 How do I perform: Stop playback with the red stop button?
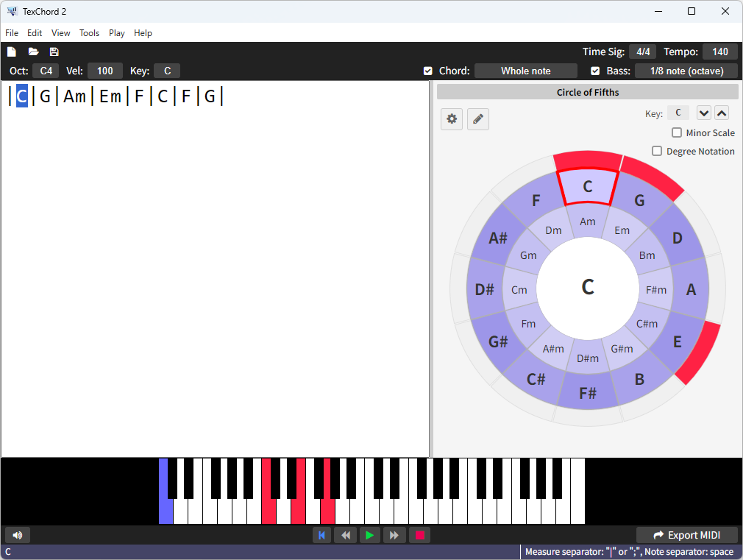420,535
